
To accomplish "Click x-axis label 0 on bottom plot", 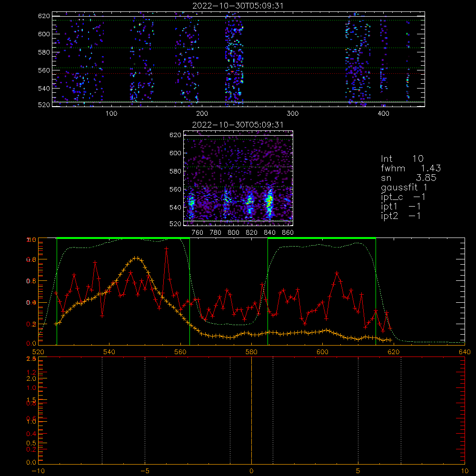I will (251, 471).
